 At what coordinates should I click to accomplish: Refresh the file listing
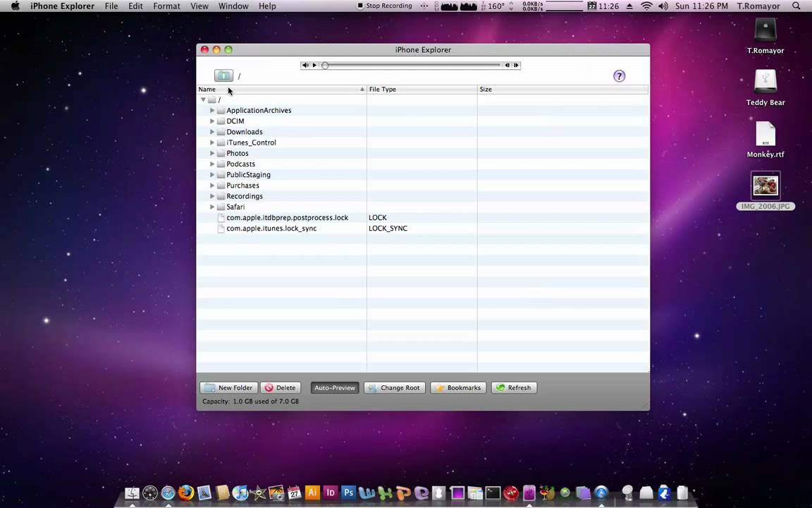click(x=514, y=388)
